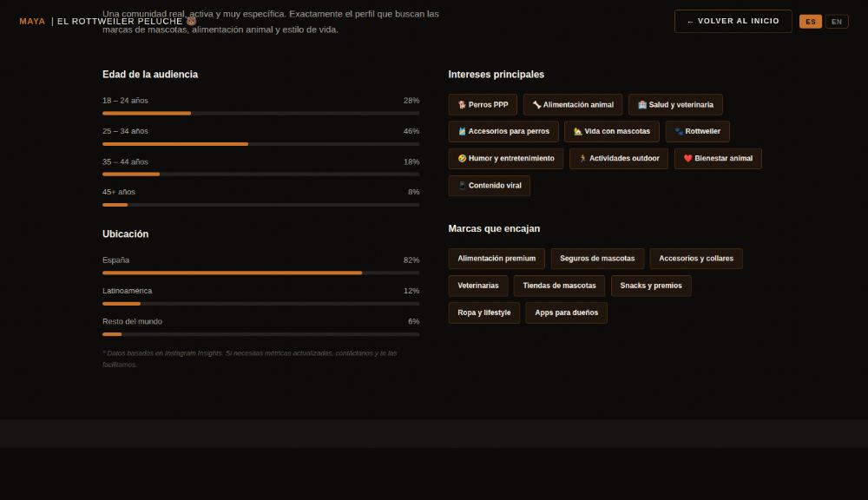Click the red heart icon on Bienestar animal
The image size is (868, 500).
tap(687, 158)
